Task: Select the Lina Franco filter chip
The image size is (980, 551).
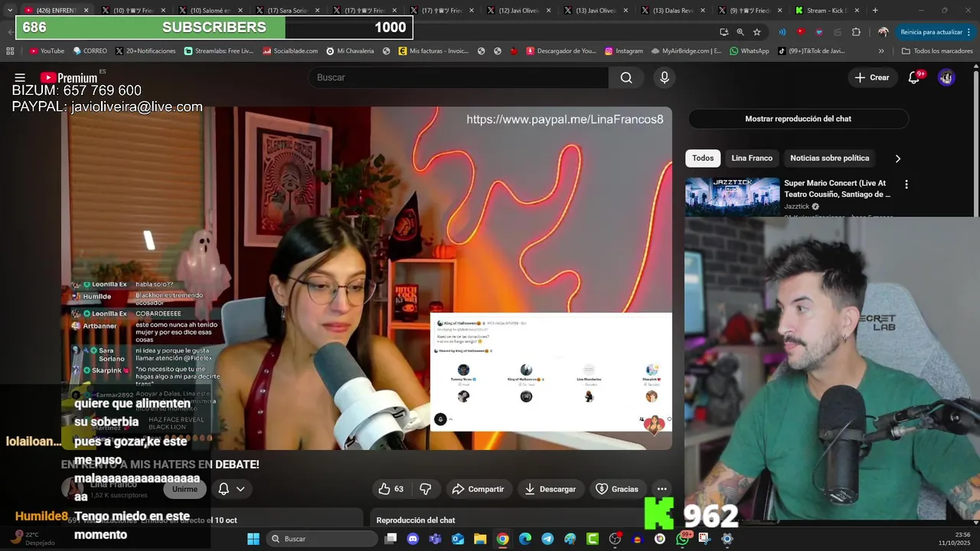Action: (x=752, y=158)
